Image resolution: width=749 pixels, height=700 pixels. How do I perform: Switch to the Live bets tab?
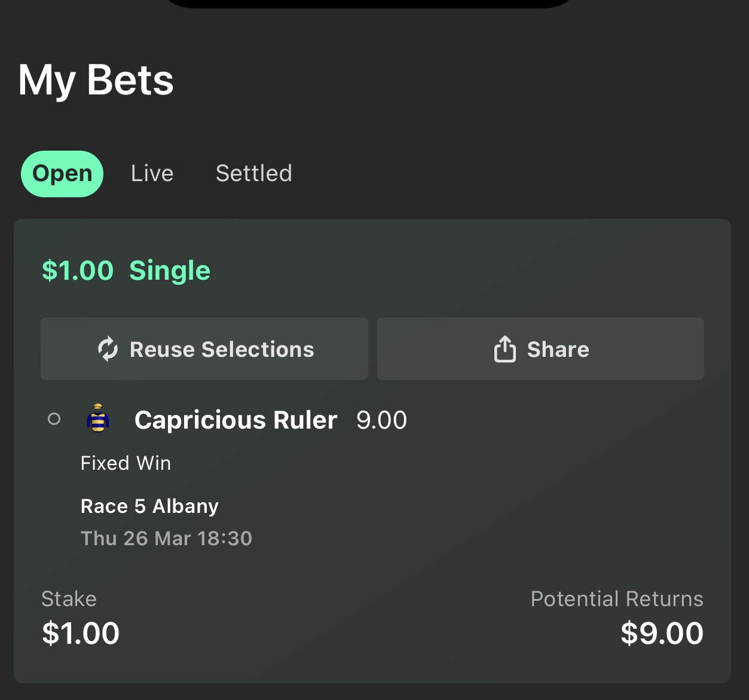tap(152, 174)
